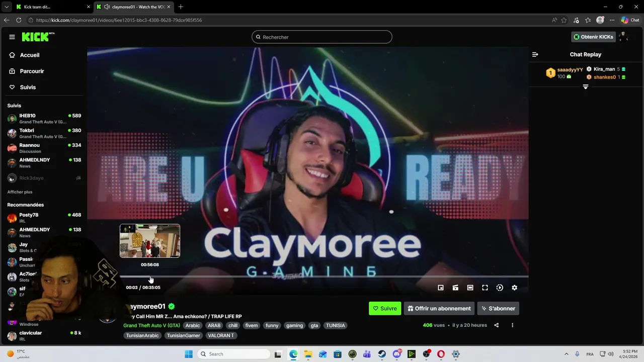Click the S'abonner button
This screenshot has width=644, height=362.
pyautogui.click(x=498, y=309)
